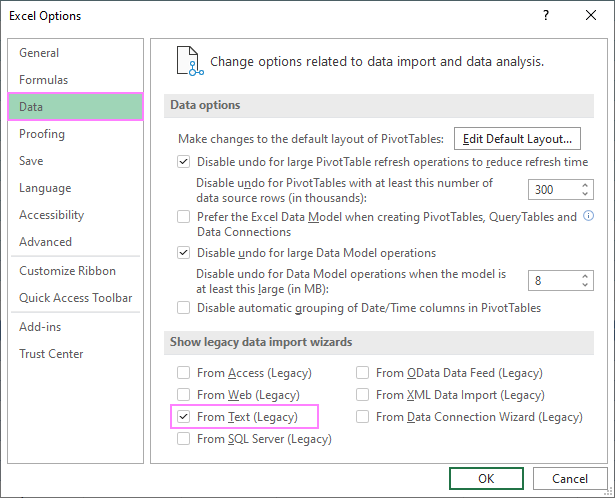Go to Quick Access Toolbar settings

pos(75,298)
